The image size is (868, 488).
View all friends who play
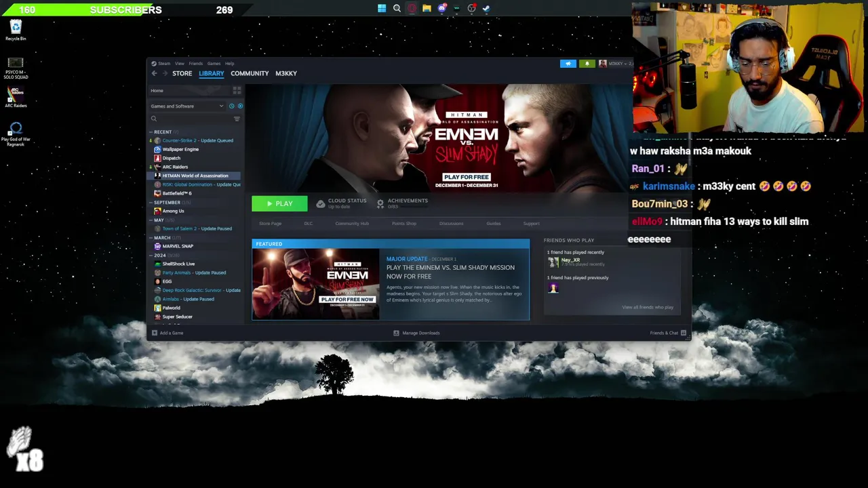point(648,308)
